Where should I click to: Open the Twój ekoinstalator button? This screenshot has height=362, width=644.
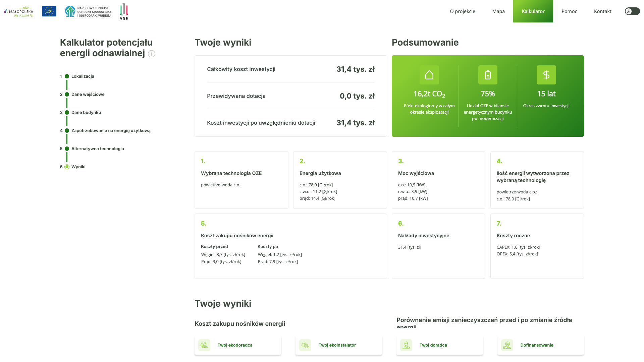[x=339, y=345]
